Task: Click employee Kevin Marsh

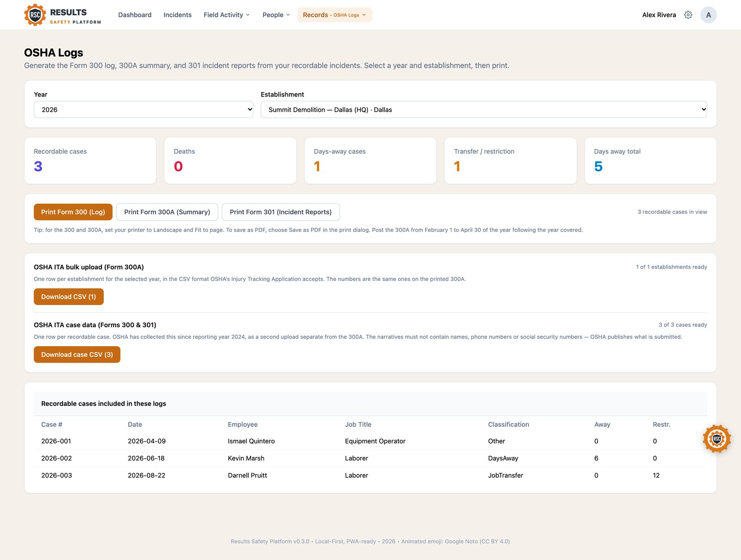Action: pos(246,458)
